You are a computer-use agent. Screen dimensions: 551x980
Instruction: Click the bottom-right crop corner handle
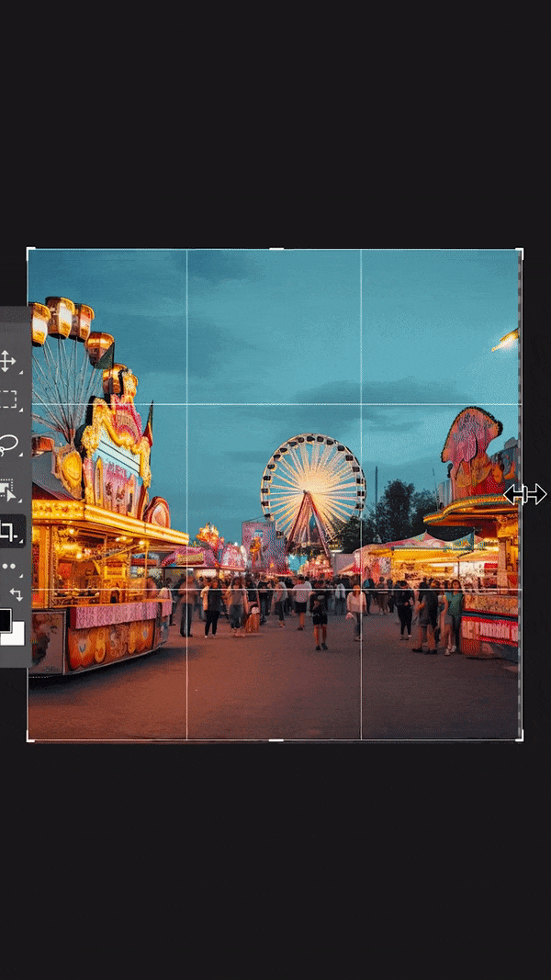pyautogui.click(x=520, y=738)
